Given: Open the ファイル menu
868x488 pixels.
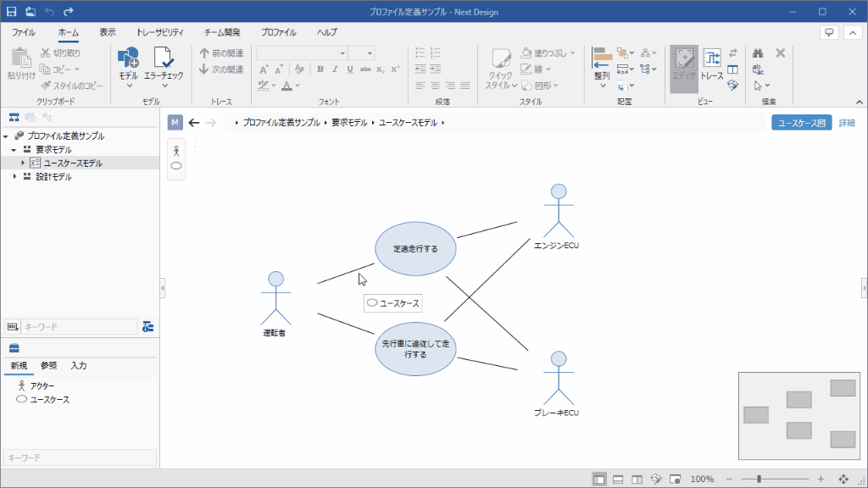Looking at the screenshot, I should click(23, 33).
